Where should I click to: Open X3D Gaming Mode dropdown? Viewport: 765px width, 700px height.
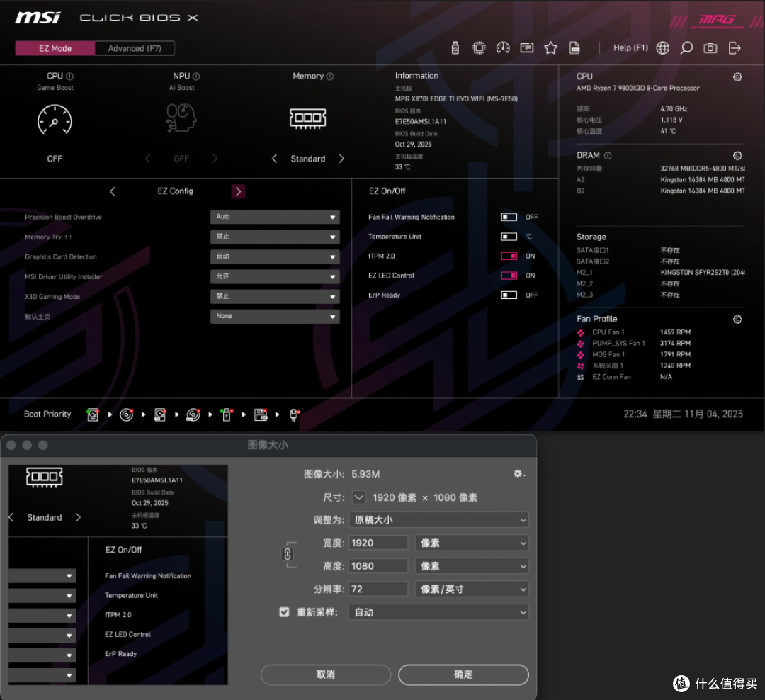click(275, 296)
